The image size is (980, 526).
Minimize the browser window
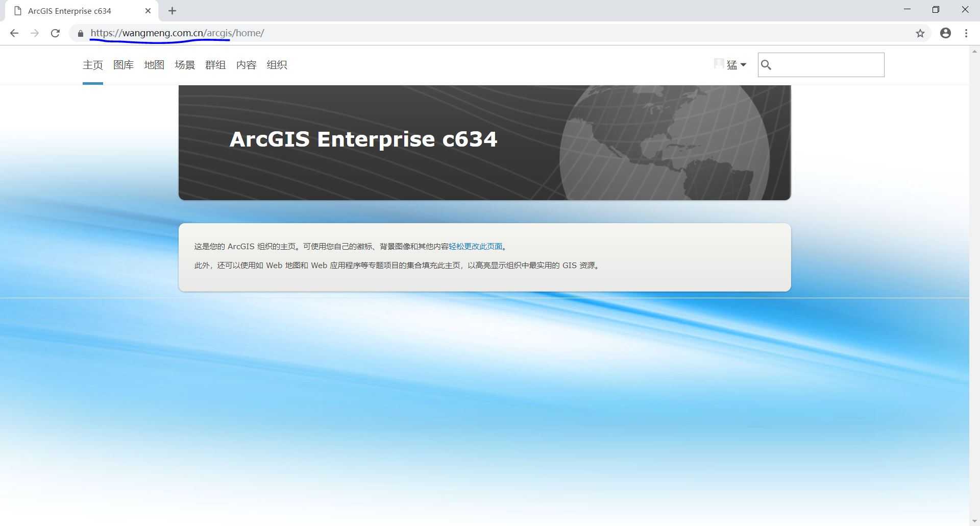(907, 10)
